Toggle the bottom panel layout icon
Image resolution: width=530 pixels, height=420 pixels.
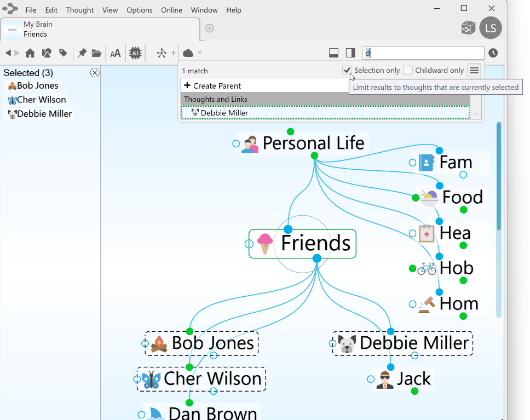[x=333, y=53]
